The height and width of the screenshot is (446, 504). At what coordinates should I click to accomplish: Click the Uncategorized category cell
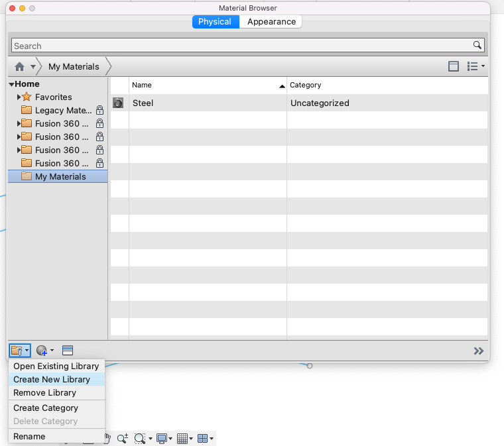pos(320,103)
